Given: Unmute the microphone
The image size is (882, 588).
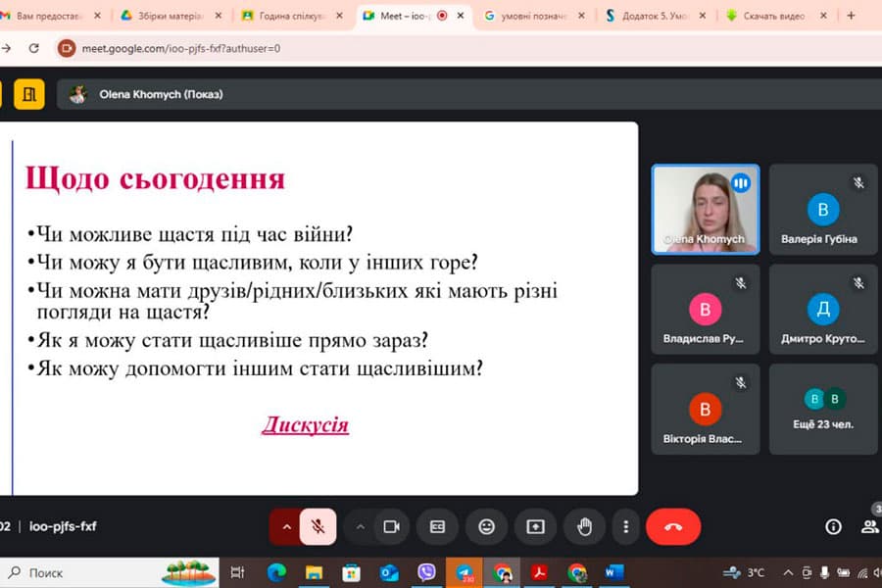Looking at the screenshot, I should coord(318,526).
